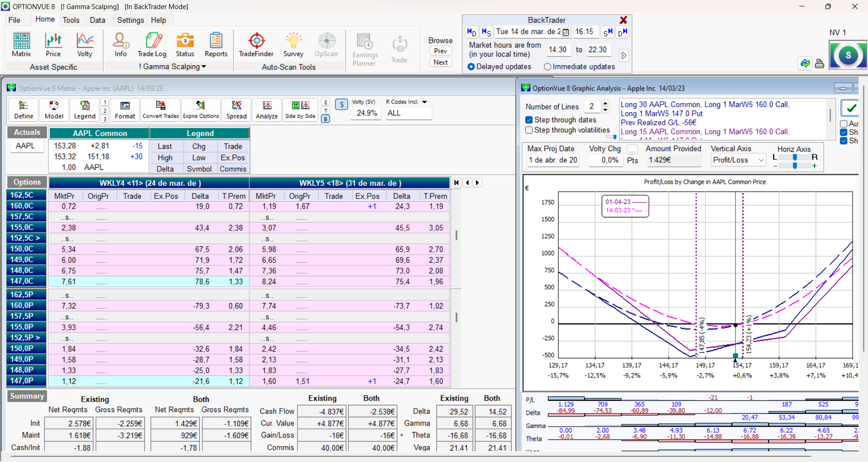Click the Define button in the Matrix toolbar
Viewport: 868px width, 462px height.
coord(24,110)
